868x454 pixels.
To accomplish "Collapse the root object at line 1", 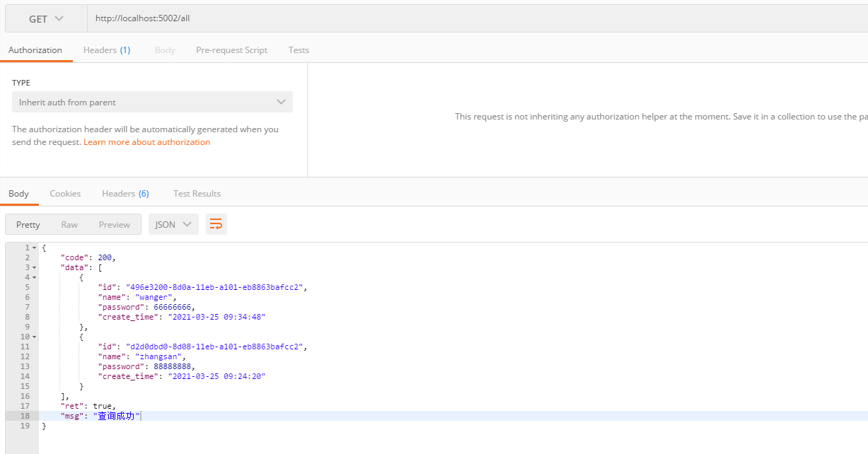I will pyautogui.click(x=34, y=248).
